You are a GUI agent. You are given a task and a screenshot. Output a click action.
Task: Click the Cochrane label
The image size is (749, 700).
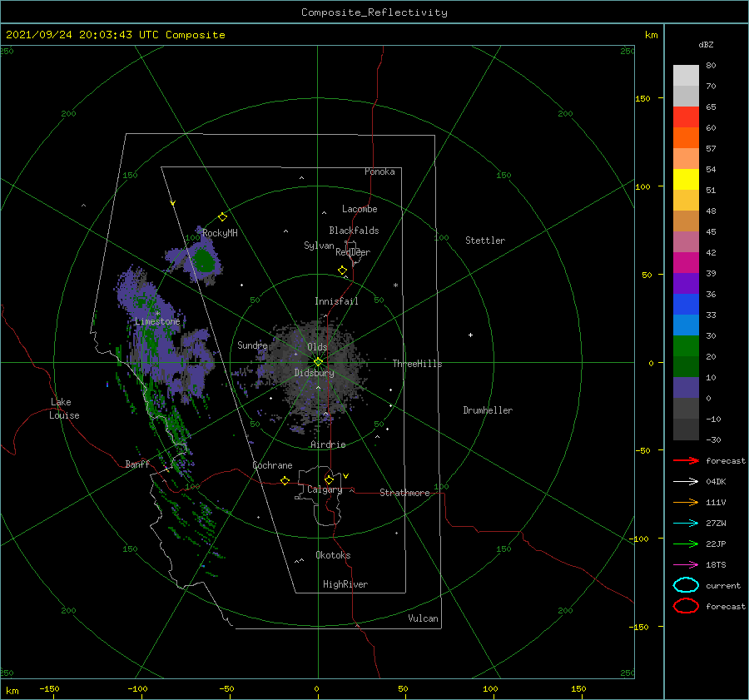click(x=272, y=465)
